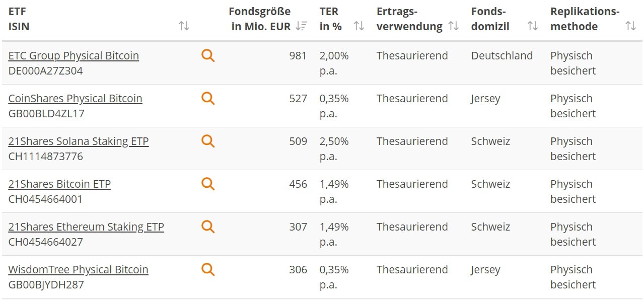Open CoinShares Physical Bitcoin link

75,99
